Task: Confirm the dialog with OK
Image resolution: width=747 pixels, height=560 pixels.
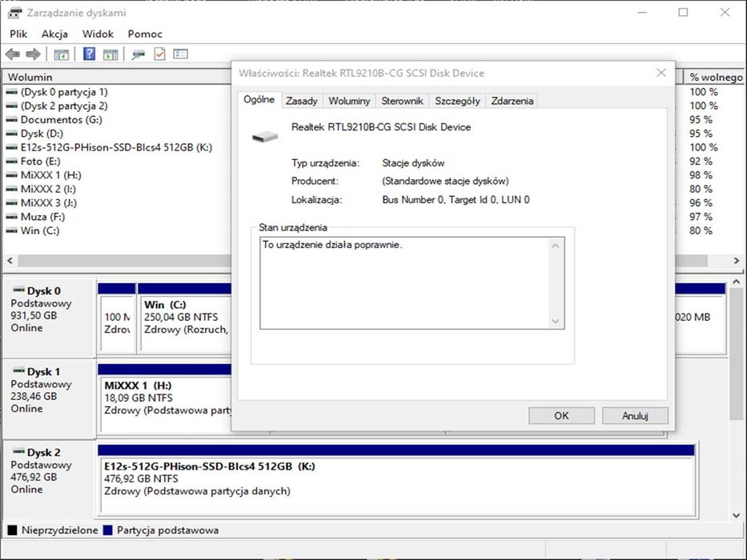Action: [561, 416]
